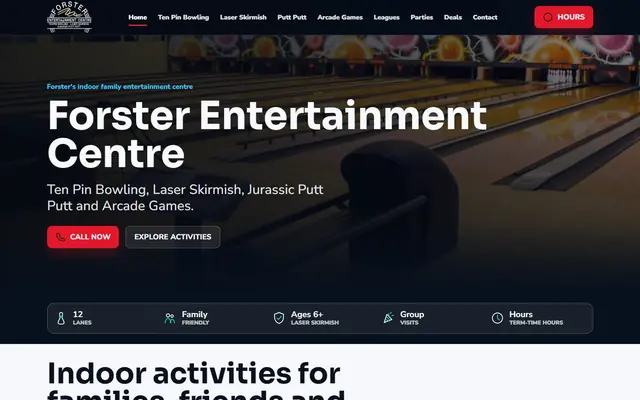Click the 'Ages 6+ LASER SKIRMISH' text
Viewport: 640px width, 400px height.
click(315, 318)
